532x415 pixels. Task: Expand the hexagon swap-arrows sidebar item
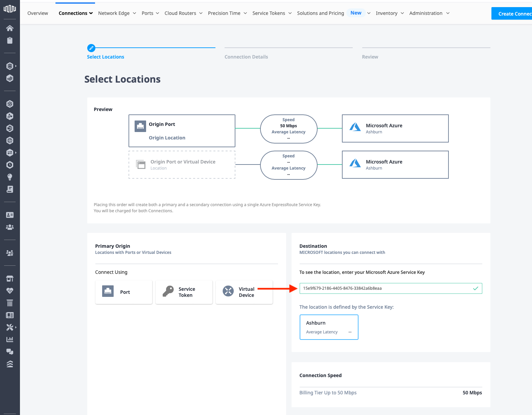tap(11, 153)
